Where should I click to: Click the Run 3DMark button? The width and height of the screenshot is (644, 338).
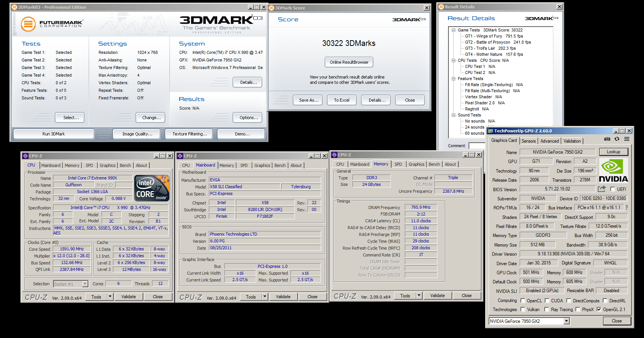click(53, 134)
